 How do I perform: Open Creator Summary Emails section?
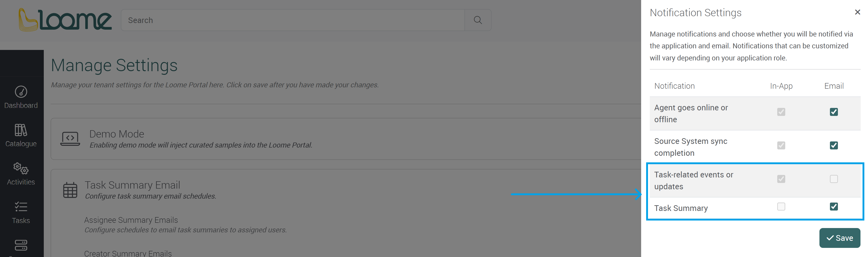coord(127,253)
